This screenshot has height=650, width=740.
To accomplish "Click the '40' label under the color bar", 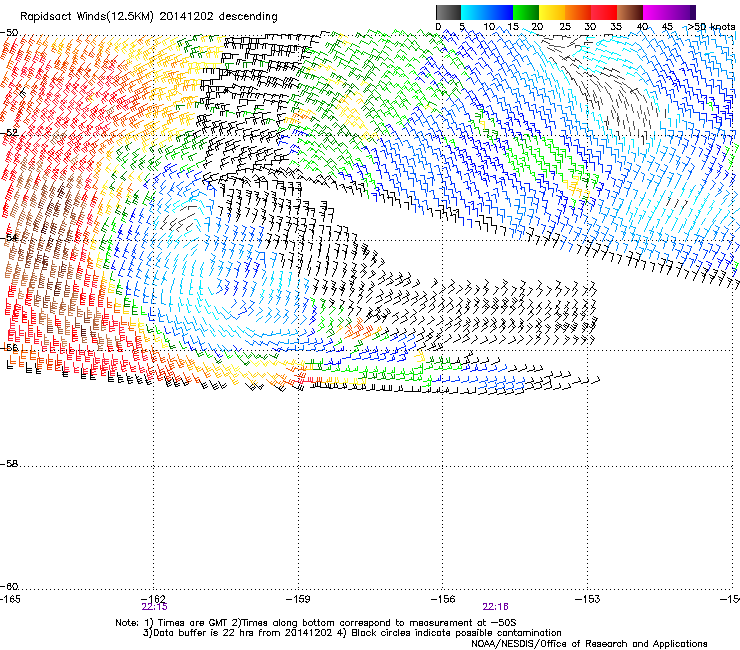I will [642, 27].
